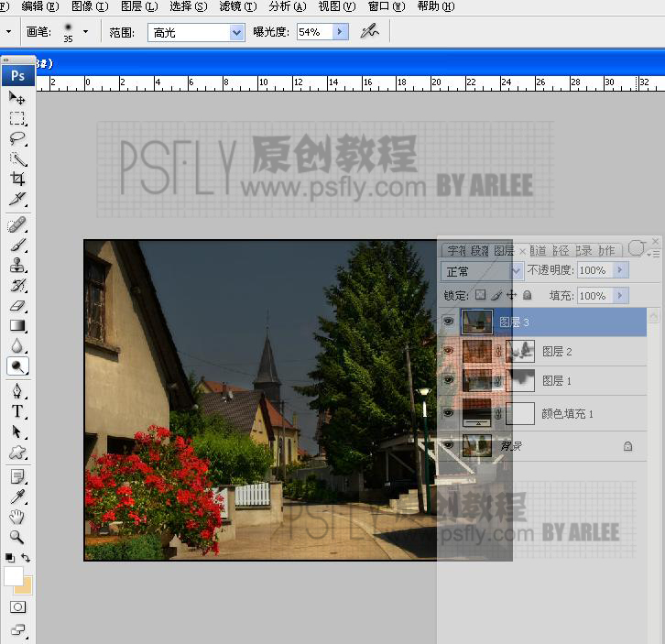
Task: Click the opacity 100% input field
Action: [x=595, y=270]
